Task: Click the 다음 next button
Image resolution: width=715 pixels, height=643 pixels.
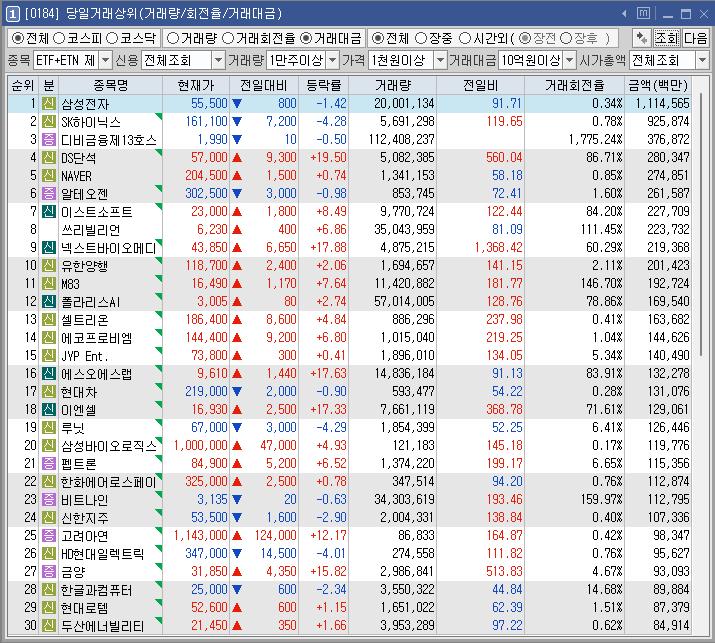Action: tap(696, 38)
